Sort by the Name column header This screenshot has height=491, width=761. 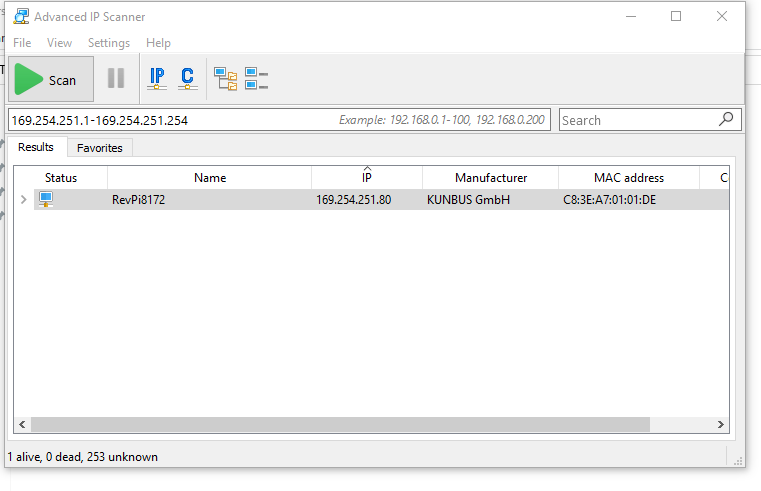(x=210, y=178)
